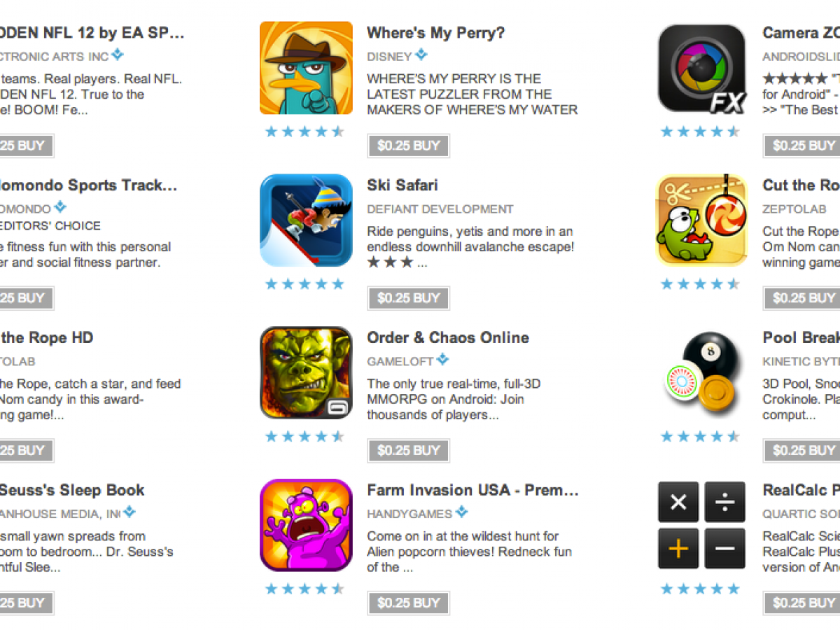
Task: Click the star rating under Ski Safari
Action: point(304,284)
